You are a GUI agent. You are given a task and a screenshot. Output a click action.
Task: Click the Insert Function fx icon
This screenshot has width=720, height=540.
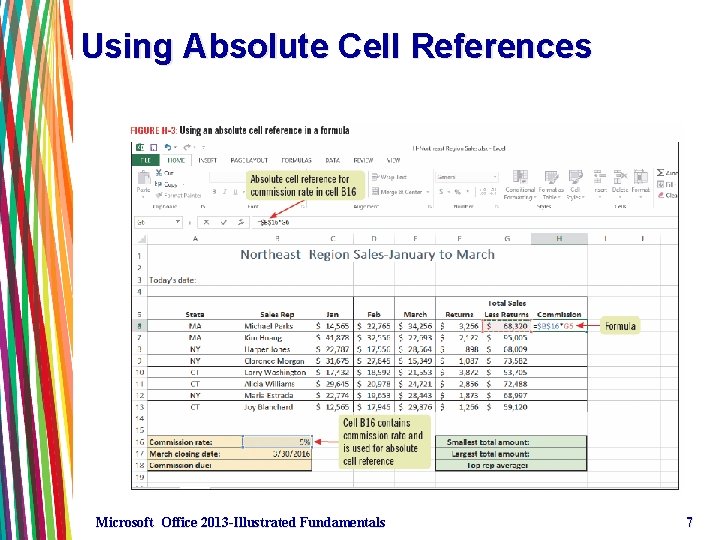[x=241, y=222]
